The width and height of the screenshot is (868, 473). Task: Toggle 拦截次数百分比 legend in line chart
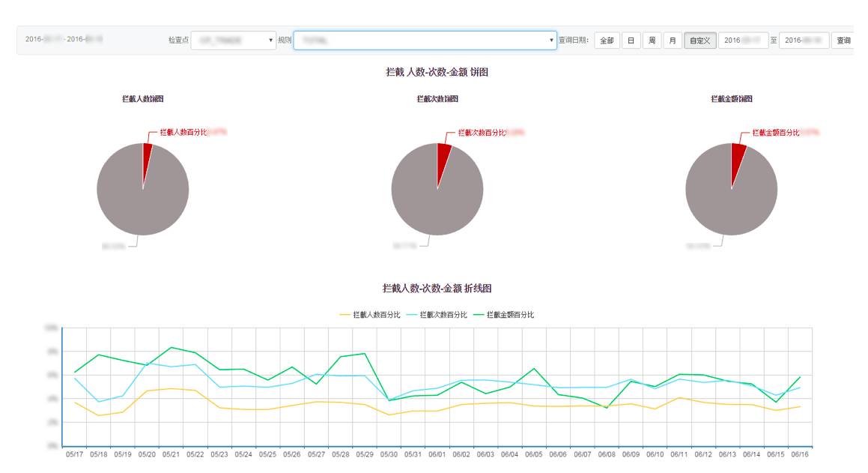click(437, 315)
